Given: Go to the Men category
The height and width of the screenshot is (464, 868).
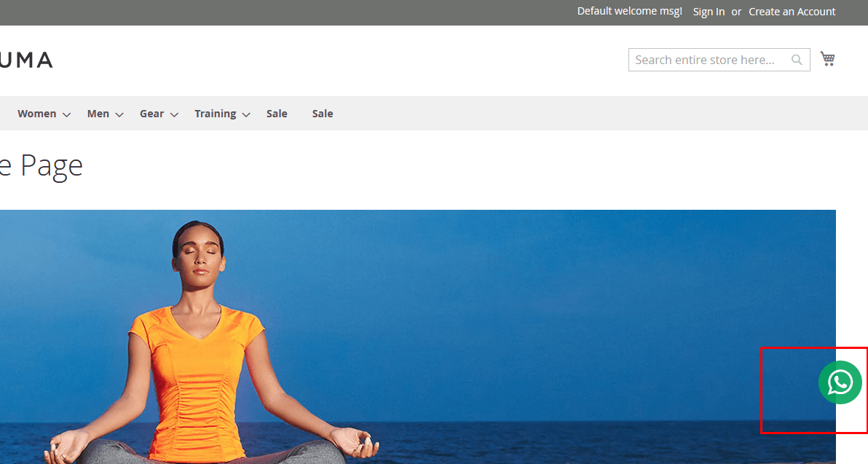Looking at the screenshot, I should 98,114.
